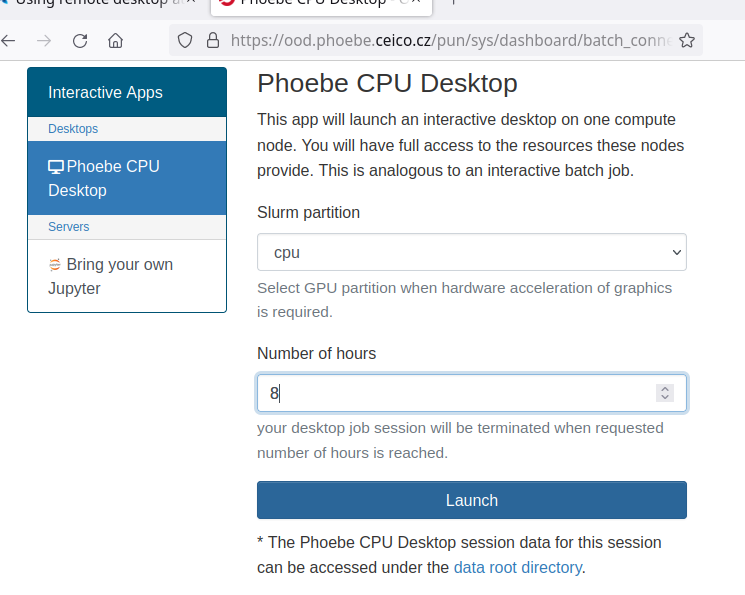Click the 'Select GPU partition' help text
Viewport: 745px width, 595px height.
(x=465, y=300)
